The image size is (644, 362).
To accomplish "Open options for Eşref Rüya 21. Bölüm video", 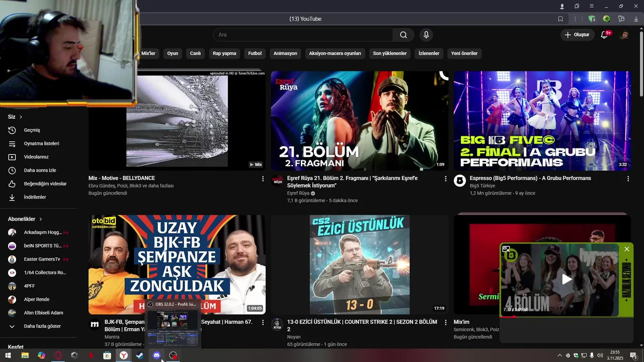I will click(445, 178).
